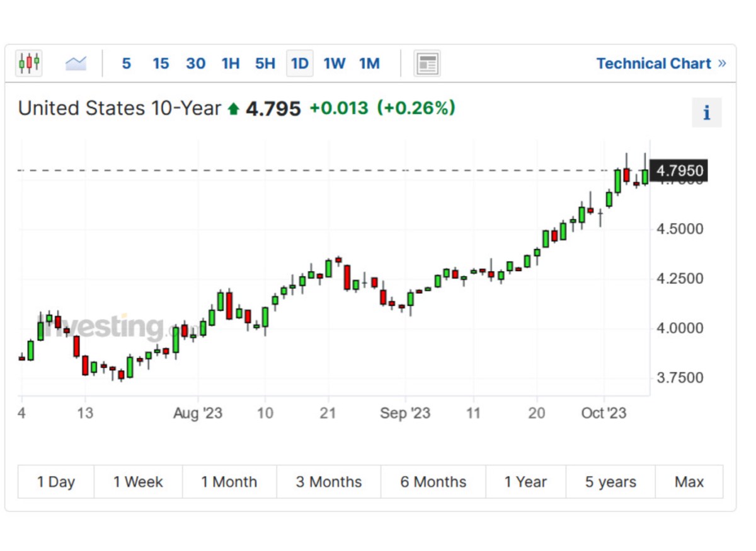Viewport: 756px width, 551px height.
Task: Set interval to 1H
Action: pyautogui.click(x=231, y=64)
